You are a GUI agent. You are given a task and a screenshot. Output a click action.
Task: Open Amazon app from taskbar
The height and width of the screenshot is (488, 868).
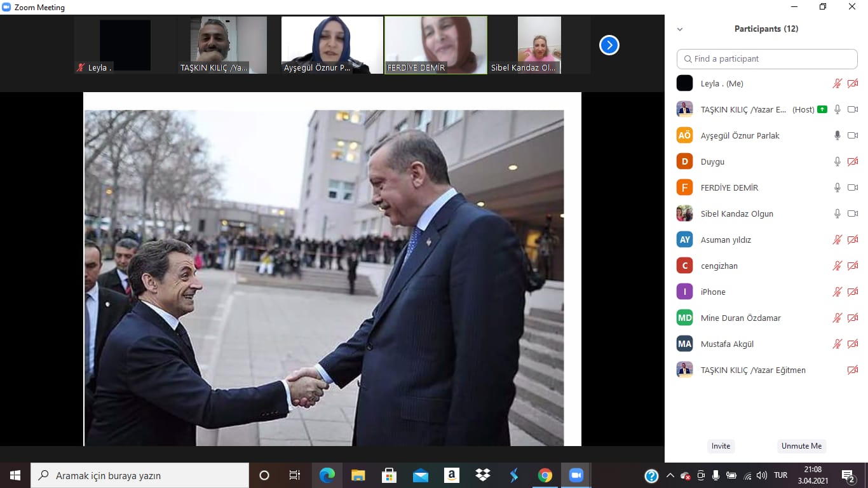tap(452, 475)
